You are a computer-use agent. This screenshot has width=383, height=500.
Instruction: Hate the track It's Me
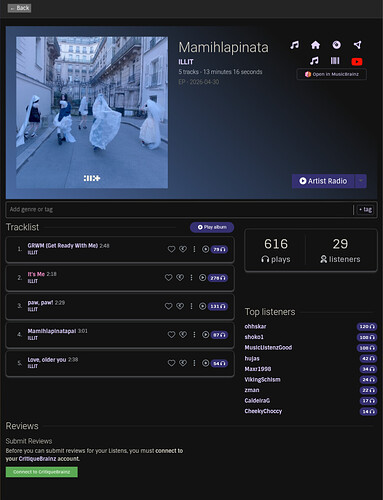(180, 277)
